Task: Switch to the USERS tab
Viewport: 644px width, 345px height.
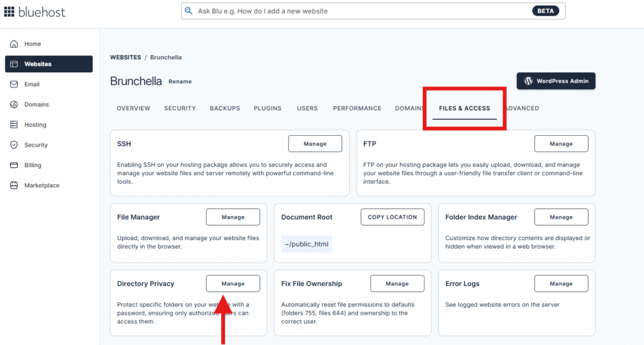Action: 307,108
